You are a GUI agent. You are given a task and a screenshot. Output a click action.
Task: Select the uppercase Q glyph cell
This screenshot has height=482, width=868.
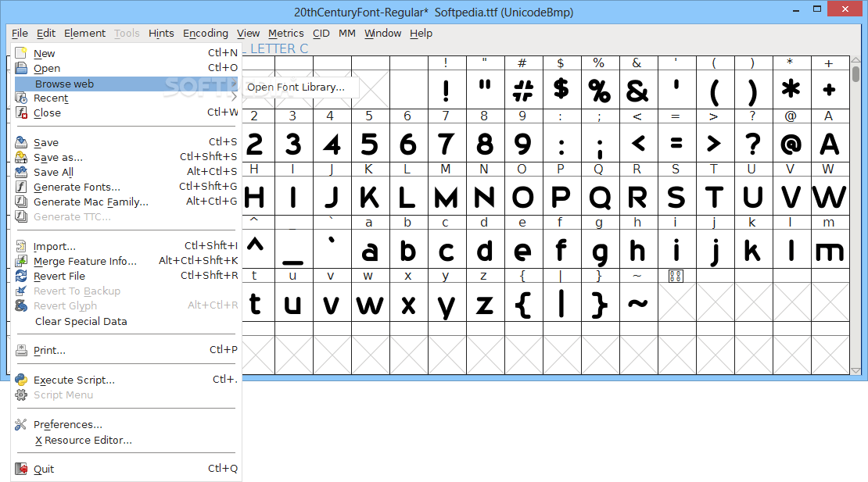600,196
